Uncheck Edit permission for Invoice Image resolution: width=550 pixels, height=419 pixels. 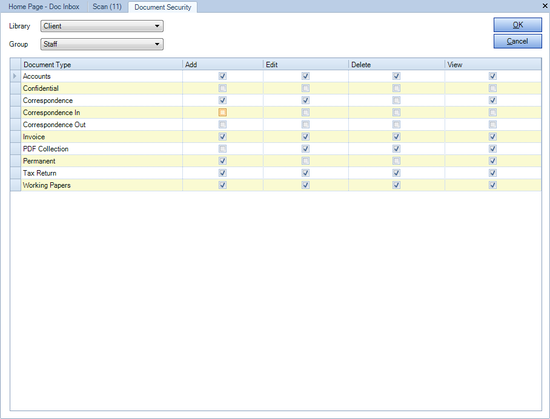coord(306,137)
